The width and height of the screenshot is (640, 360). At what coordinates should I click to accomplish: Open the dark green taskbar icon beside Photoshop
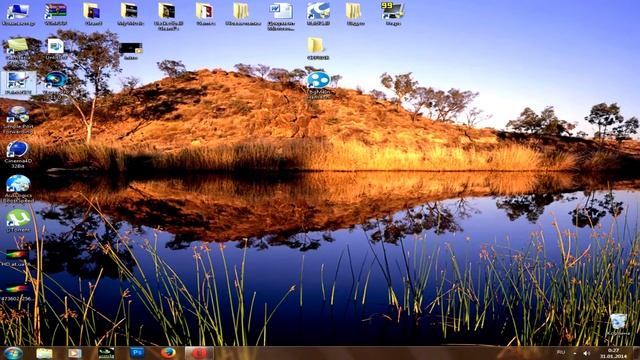click(106, 353)
